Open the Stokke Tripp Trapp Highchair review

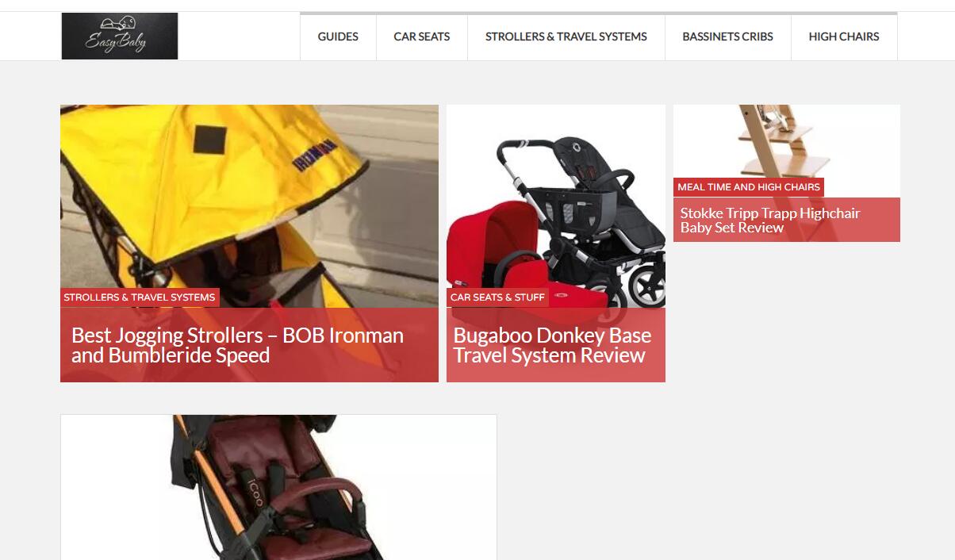point(770,221)
